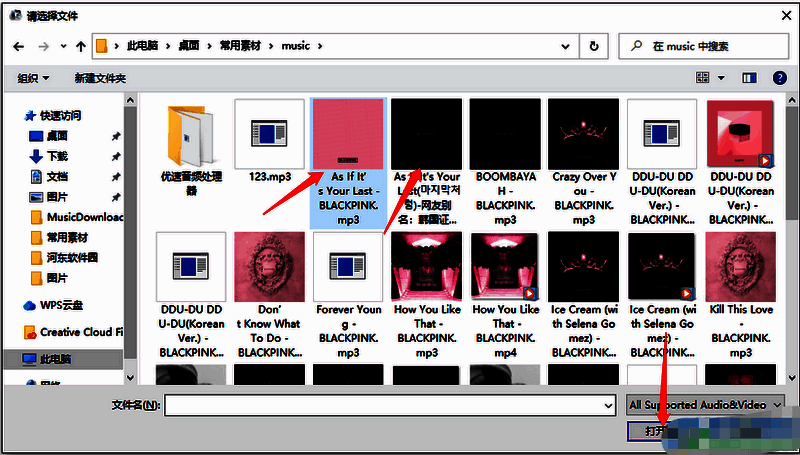Select Kill This Love - BLACKPINK.mp3

click(741, 295)
